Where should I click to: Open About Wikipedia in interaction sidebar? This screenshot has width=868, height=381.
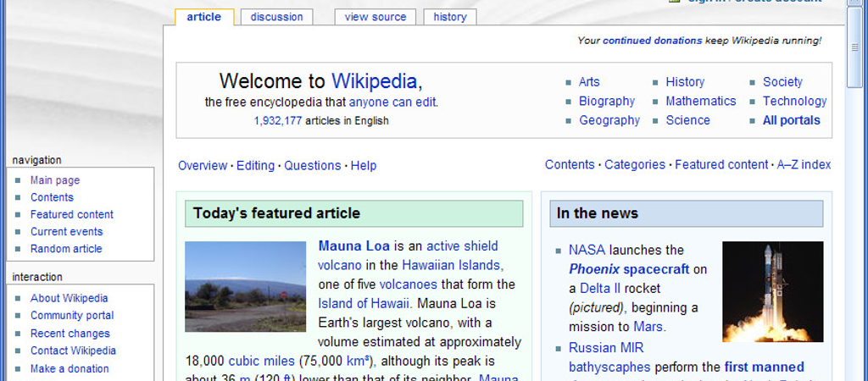70,298
